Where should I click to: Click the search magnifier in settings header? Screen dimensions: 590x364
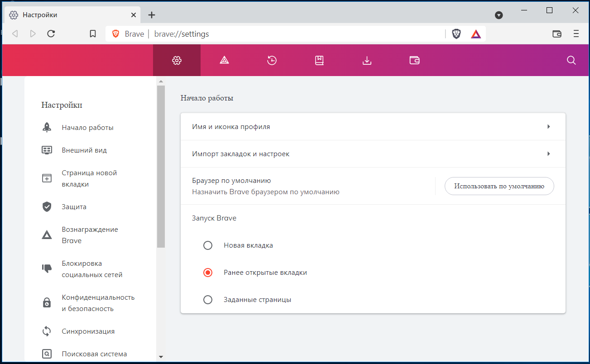tap(571, 60)
